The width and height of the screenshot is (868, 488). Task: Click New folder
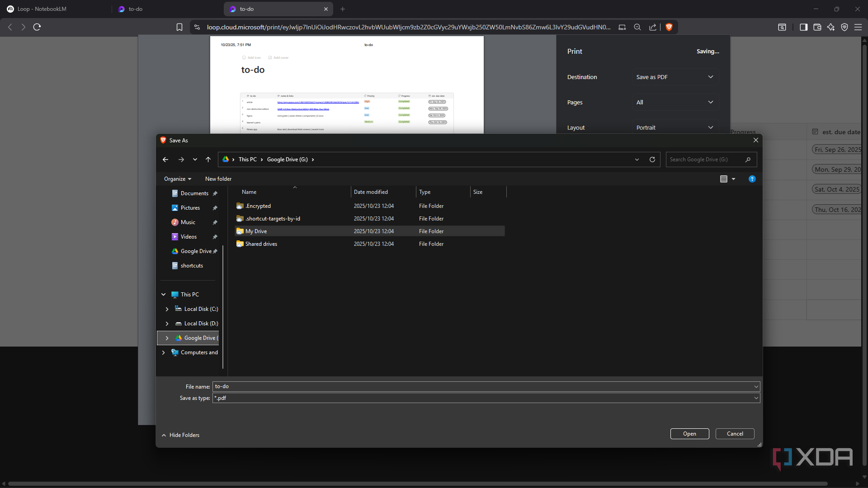click(x=218, y=179)
